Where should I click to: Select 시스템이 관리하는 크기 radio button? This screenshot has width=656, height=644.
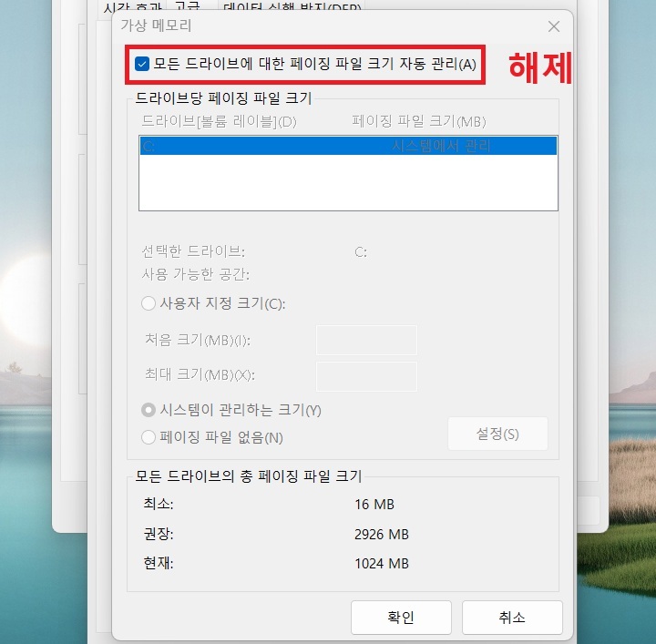(149, 410)
